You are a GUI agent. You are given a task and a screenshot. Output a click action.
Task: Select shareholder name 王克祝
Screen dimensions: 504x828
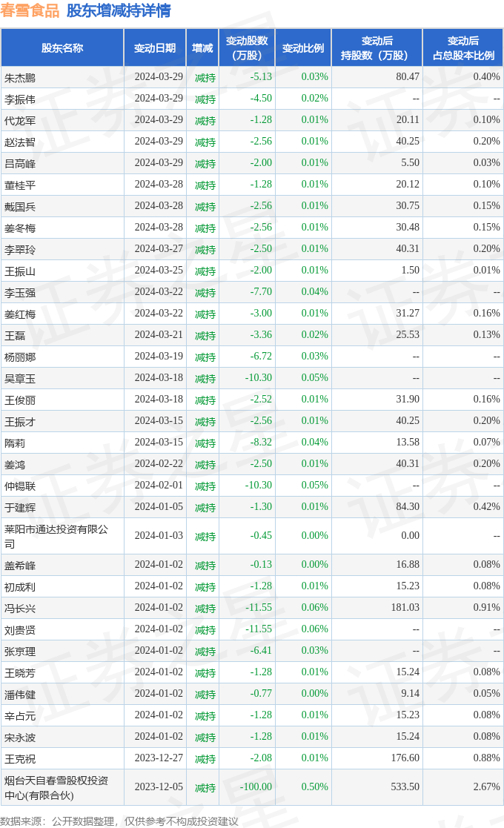pos(20,758)
